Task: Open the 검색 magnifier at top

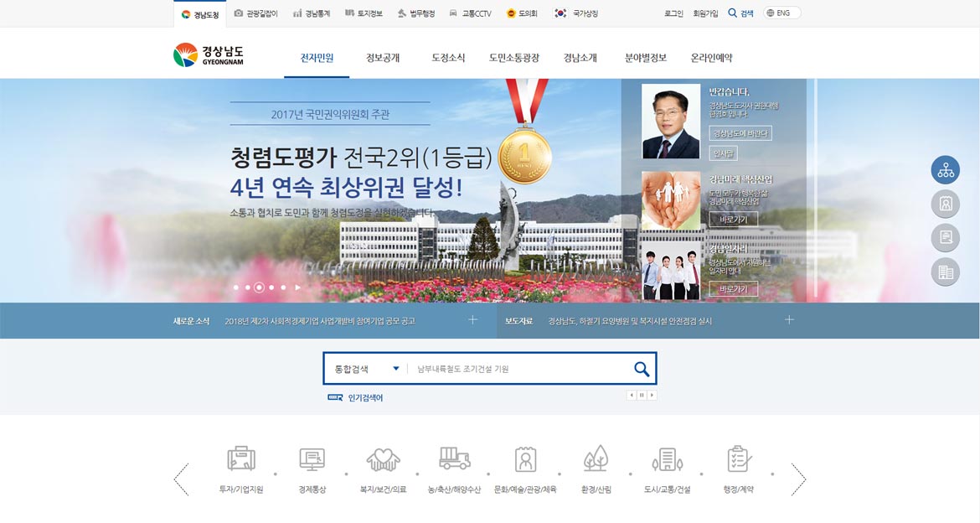Action: coord(740,13)
